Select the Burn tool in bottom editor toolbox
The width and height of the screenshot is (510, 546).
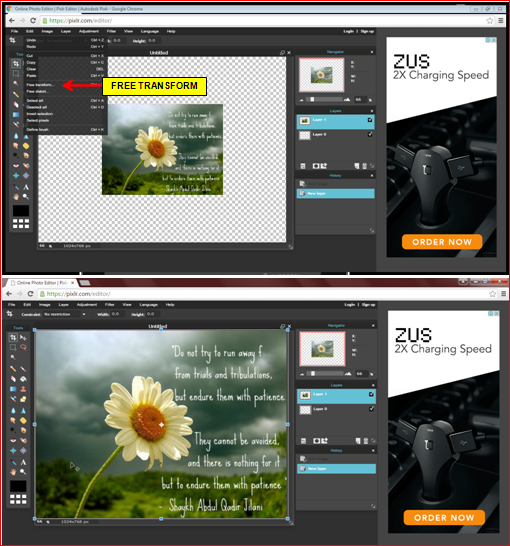tap(23, 430)
